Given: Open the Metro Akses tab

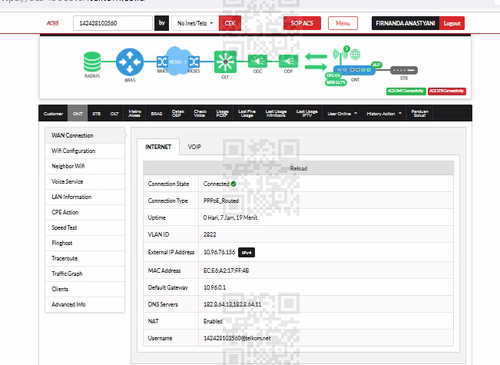Looking at the screenshot, I should click(135, 114).
